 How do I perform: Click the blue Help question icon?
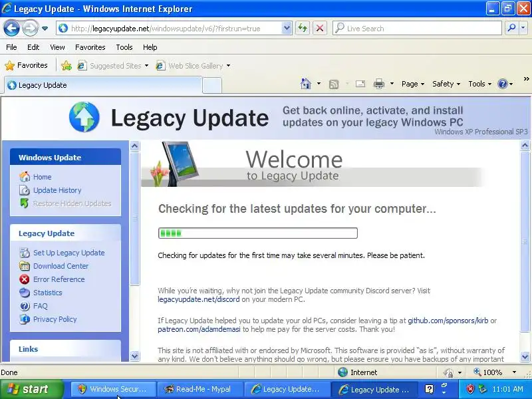(x=503, y=84)
